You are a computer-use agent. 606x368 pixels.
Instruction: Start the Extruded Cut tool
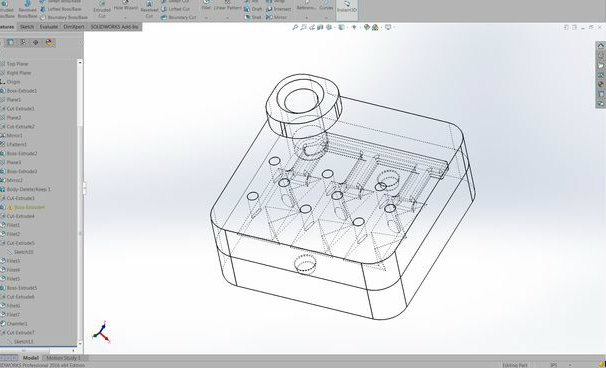click(x=102, y=9)
